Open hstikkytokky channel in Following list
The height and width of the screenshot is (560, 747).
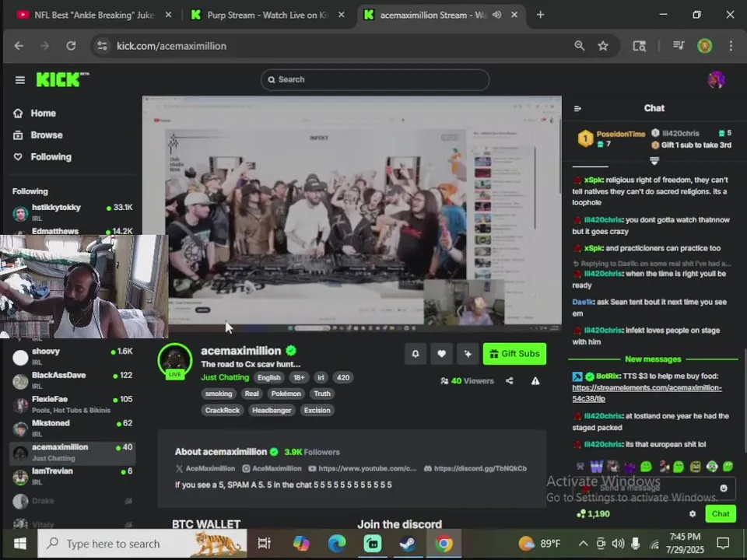tap(72, 212)
